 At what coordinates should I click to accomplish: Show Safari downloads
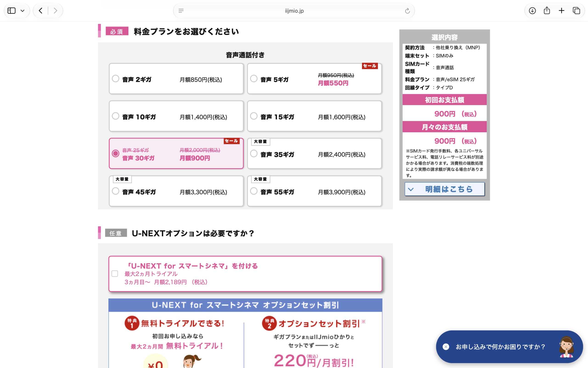click(x=532, y=11)
